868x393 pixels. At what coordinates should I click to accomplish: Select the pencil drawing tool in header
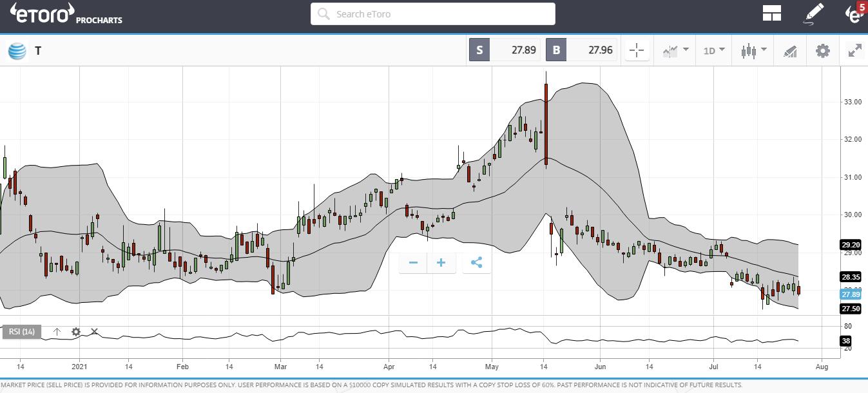(814, 14)
